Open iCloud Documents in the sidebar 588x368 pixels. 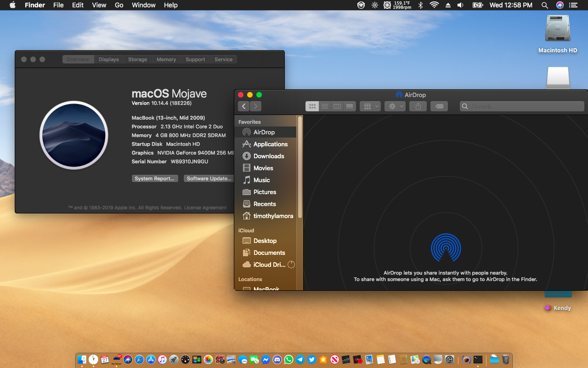[266, 253]
